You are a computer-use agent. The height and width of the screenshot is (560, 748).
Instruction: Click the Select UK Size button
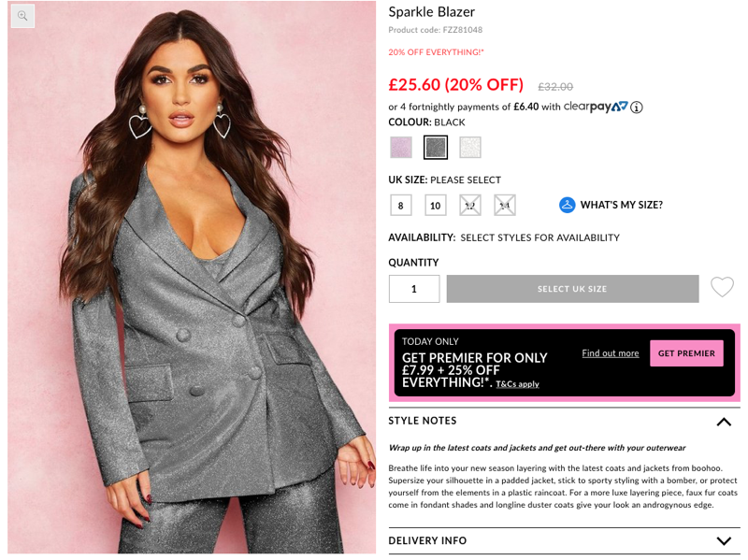[572, 289]
